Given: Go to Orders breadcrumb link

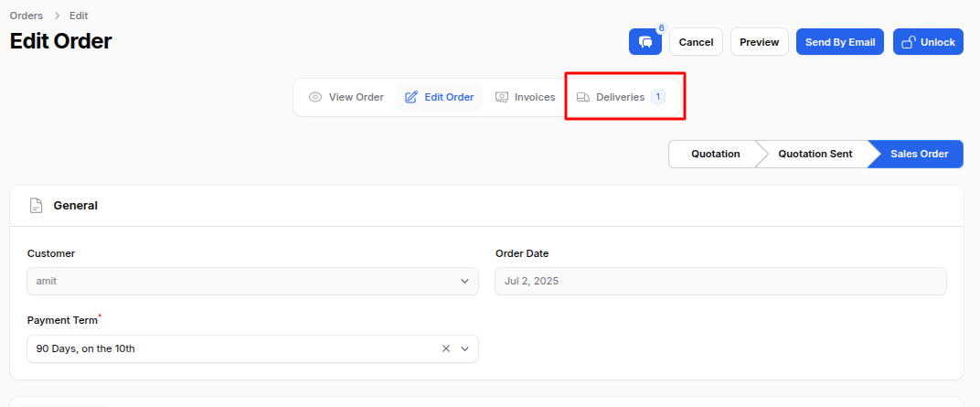Looking at the screenshot, I should tap(27, 16).
